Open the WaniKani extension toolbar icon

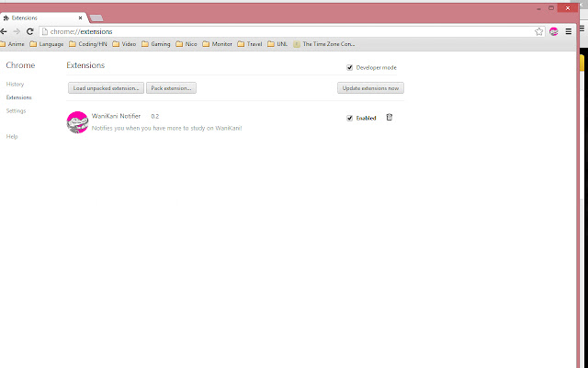coord(554,31)
